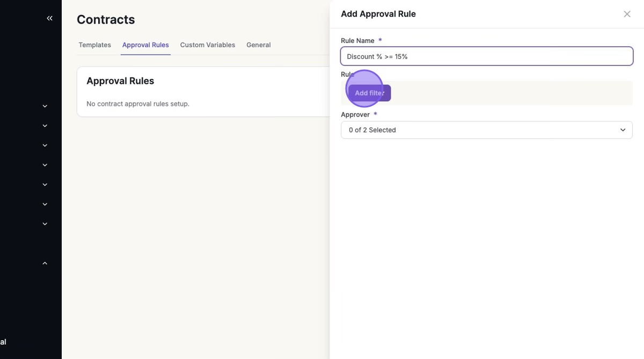
Task: Expand the third sidebar down chevron
Action: [45, 145]
